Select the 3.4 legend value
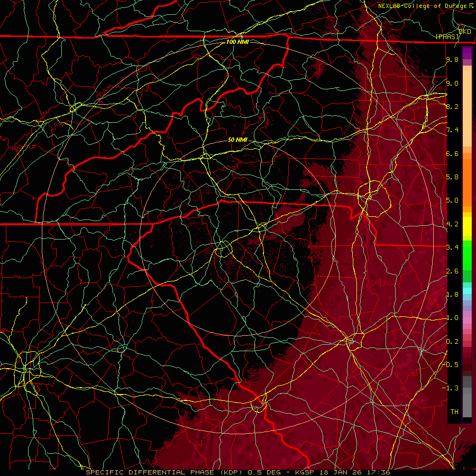The image size is (476, 476). (x=452, y=247)
